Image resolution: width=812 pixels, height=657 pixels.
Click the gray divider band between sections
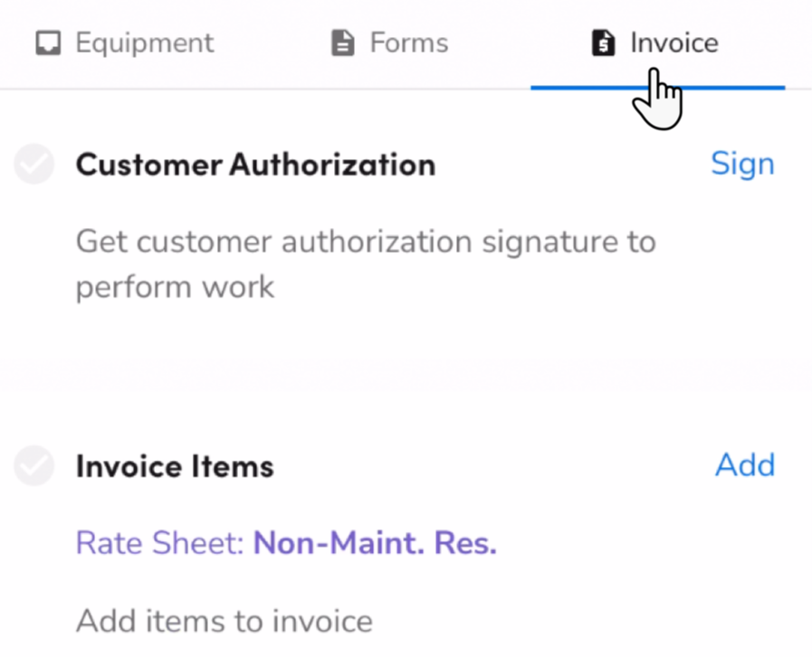tap(406, 372)
